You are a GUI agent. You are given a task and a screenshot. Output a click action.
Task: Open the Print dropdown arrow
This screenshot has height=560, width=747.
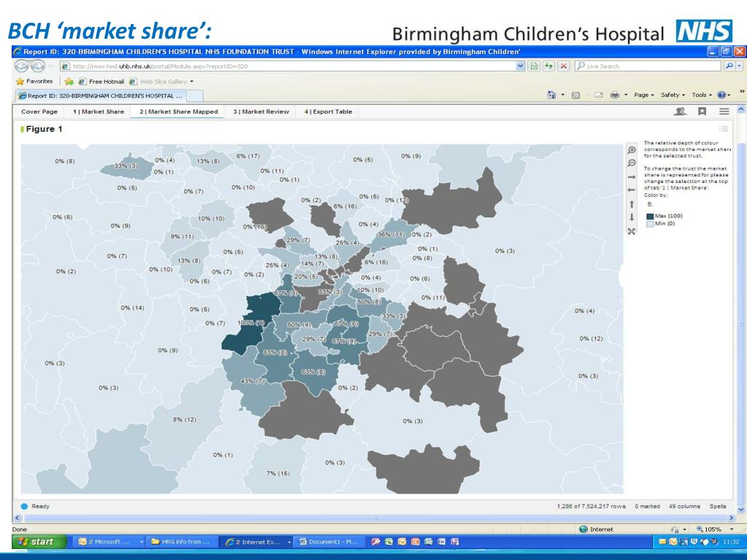click(x=626, y=96)
